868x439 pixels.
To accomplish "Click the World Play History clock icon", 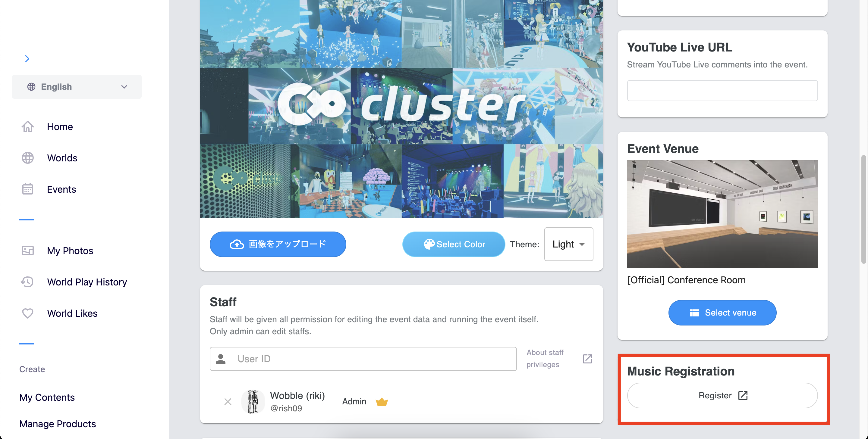I will (27, 282).
